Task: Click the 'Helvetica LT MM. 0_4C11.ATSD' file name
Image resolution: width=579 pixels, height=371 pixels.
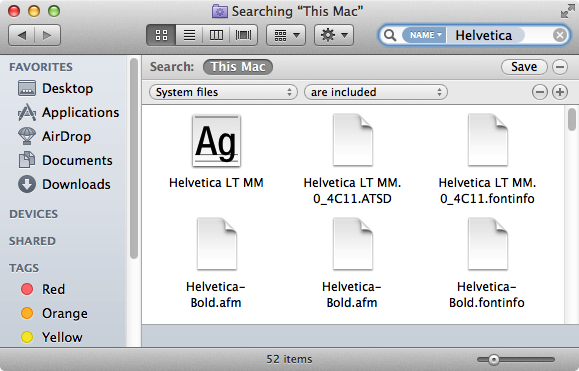Action: click(x=352, y=191)
